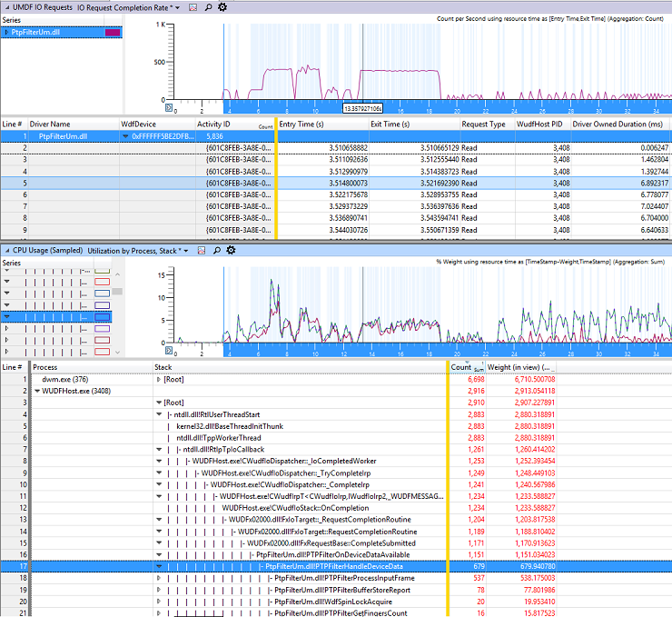672x617 pixels.
Task: Open IO Request Completion Rate preset dropdown
Action: [177, 7]
